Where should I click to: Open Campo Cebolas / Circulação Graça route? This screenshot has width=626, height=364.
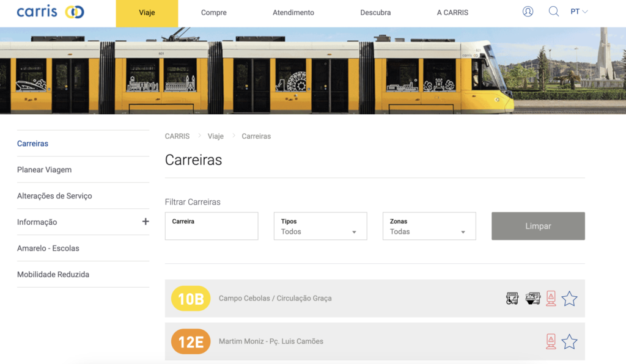click(x=275, y=298)
